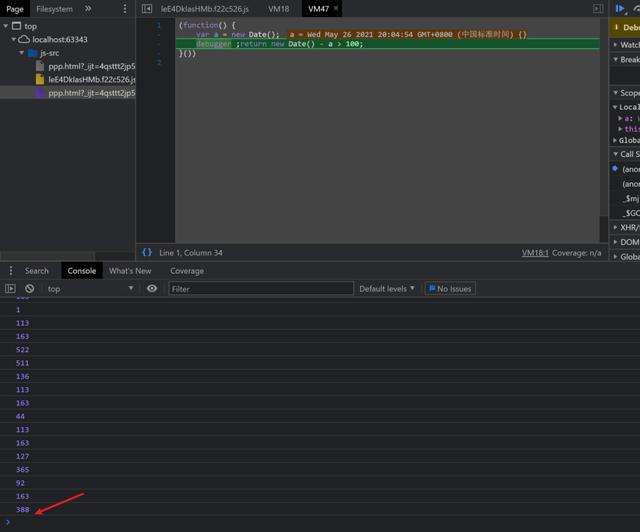This screenshot has width=640, height=532.
Task: Focus the console Filter field
Action: [x=261, y=289]
